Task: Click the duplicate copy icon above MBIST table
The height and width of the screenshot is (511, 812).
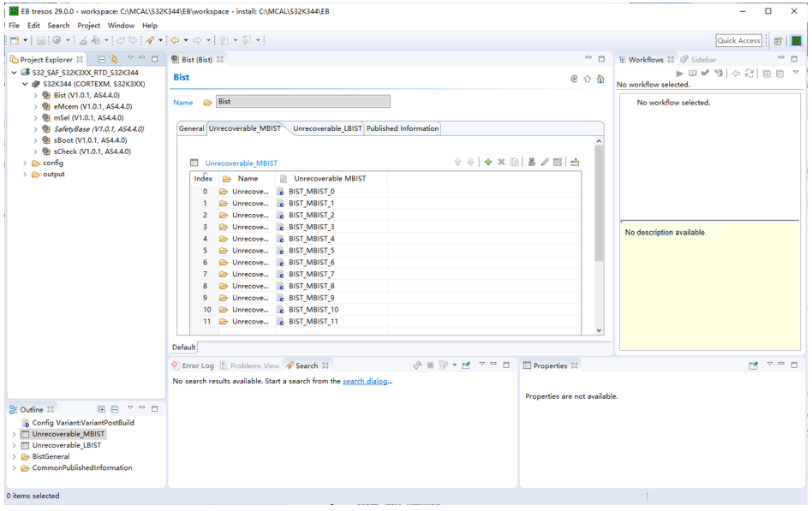Action: [x=514, y=162]
